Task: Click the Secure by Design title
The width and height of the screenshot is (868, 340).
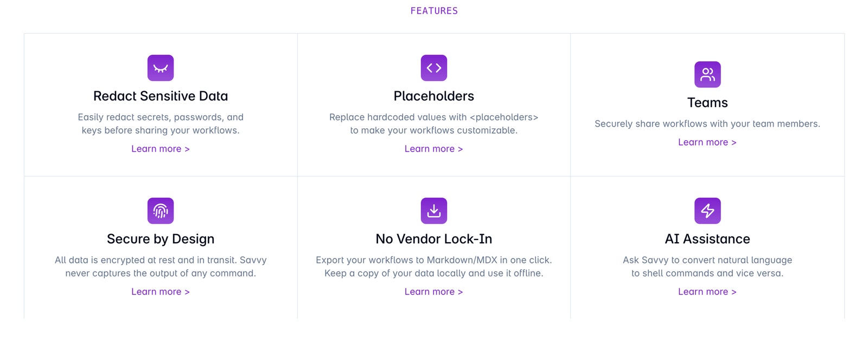Action: click(x=161, y=239)
